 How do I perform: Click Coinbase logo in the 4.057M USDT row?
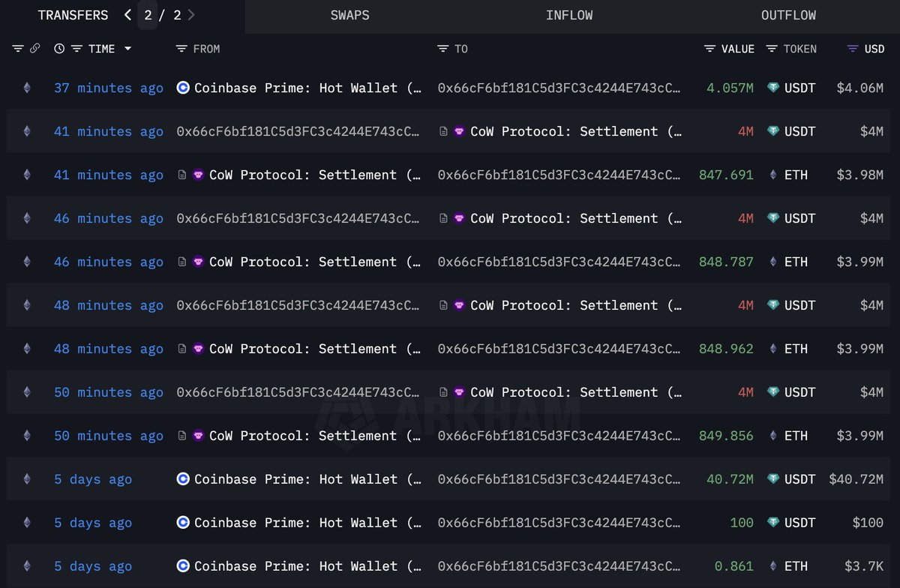tap(183, 88)
